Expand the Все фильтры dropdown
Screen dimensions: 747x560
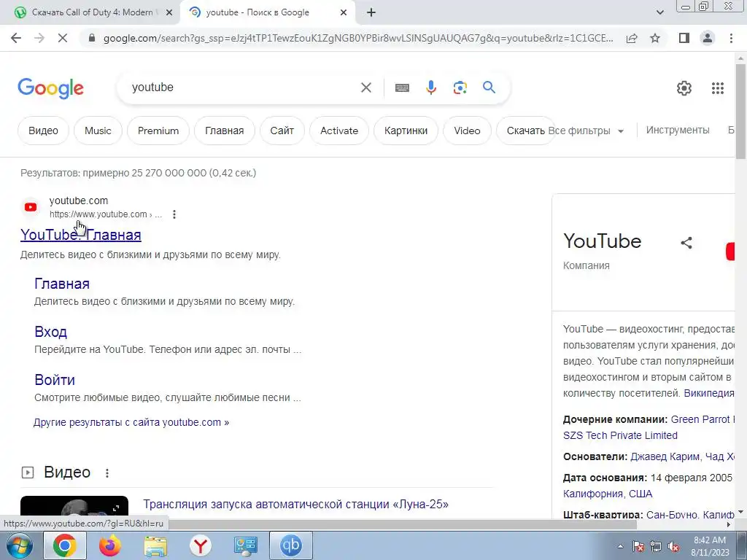pyautogui.click(x=586, y=131)
